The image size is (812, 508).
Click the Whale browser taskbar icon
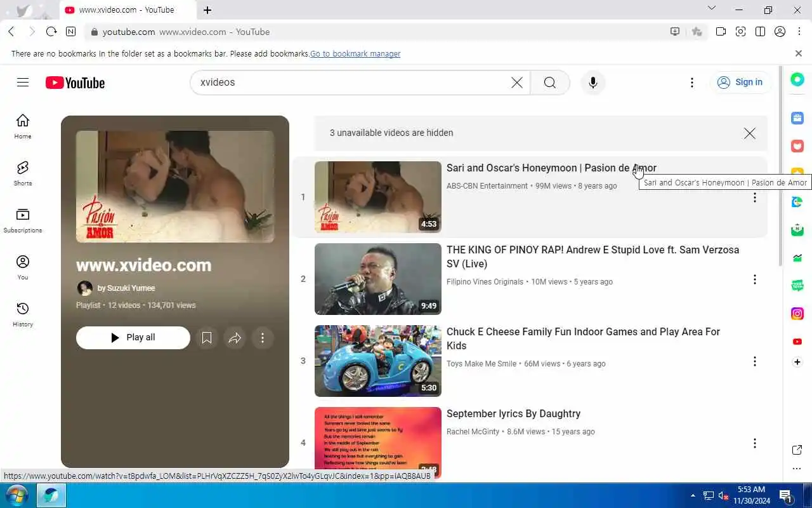click(51, 495)
